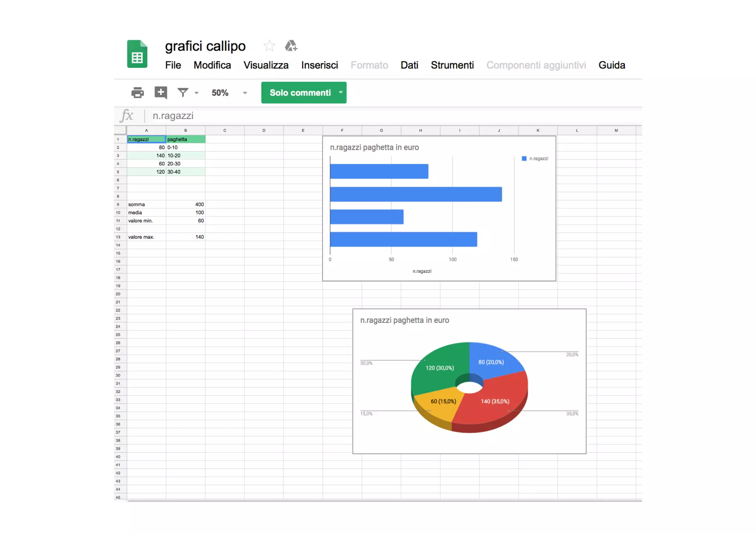Open the File menu

click(x=173, y=65)
